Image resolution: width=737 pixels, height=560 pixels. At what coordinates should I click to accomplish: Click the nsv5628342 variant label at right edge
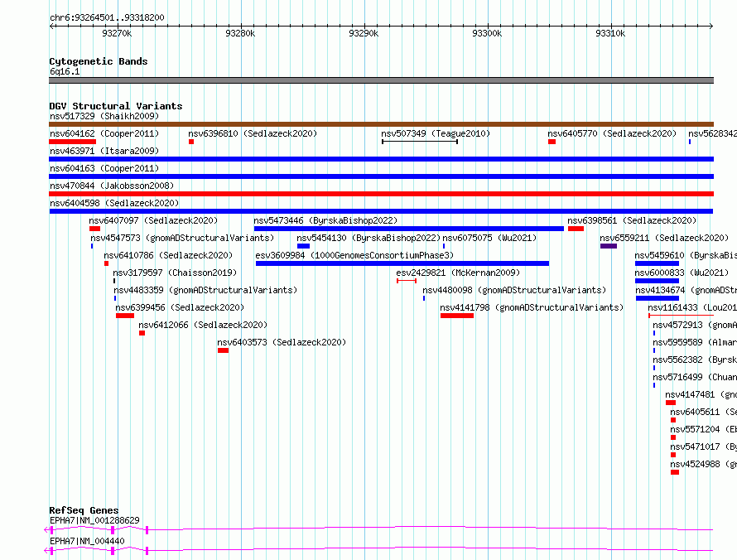pos(712,133)
